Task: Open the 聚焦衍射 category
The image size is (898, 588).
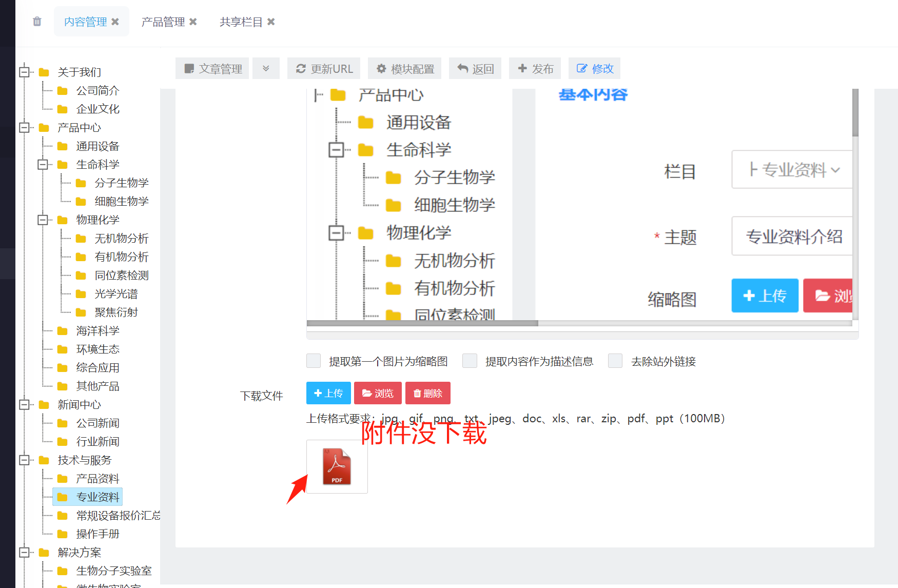Action: tap(116, 312)
